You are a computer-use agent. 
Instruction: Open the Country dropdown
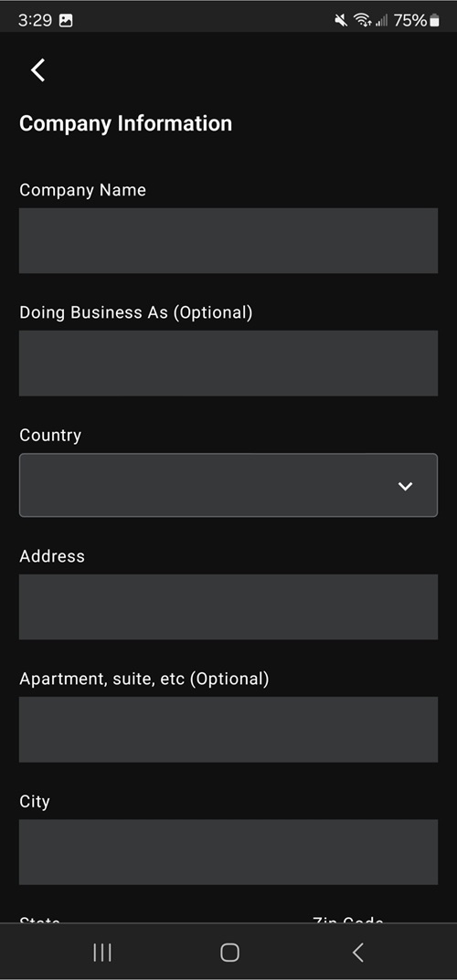[x=228, y=485]
